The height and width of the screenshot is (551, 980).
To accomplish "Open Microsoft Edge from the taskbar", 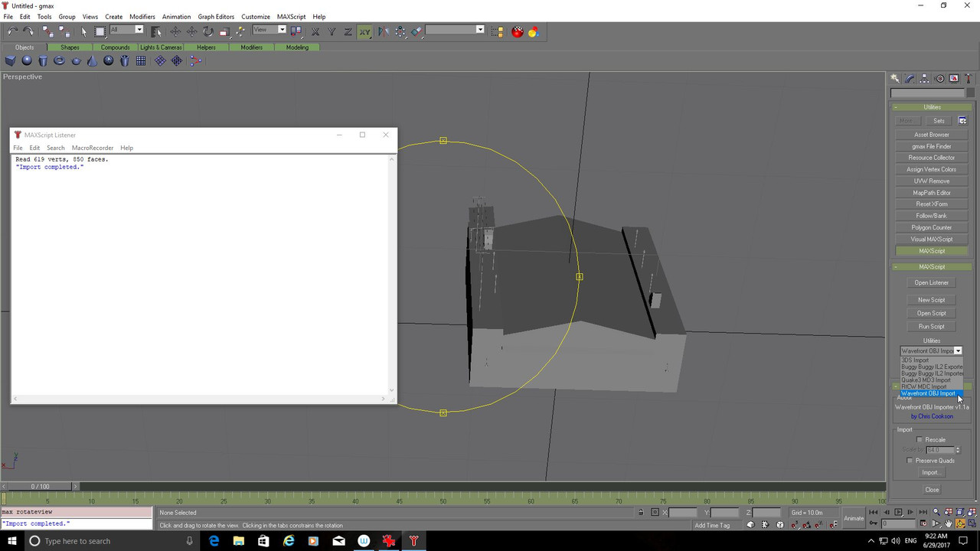I will coord(214,541).
